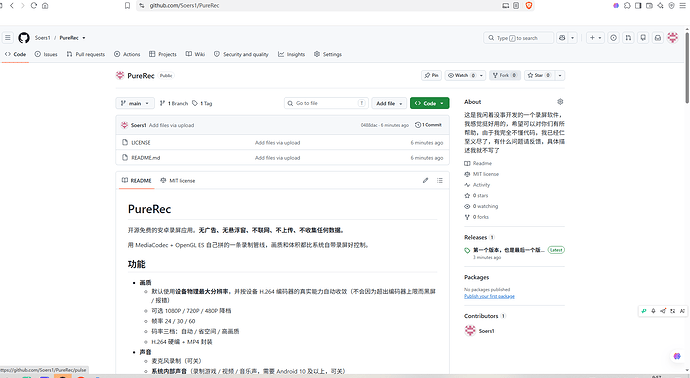Viewport: 690px width, 378px height.
Task: Focus the Go to file search field
Action: click(x=326, y=103)
